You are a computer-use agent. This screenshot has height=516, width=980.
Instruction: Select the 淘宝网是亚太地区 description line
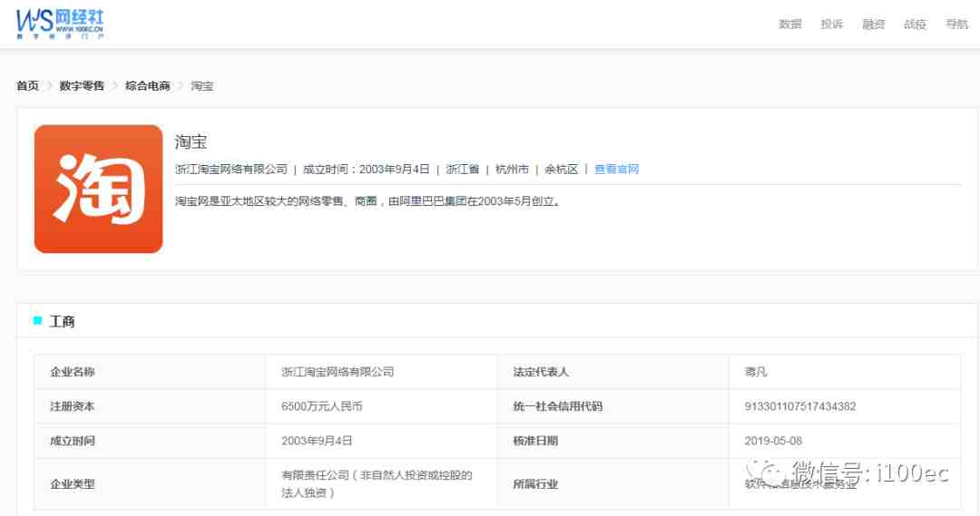tap(367, 201)
